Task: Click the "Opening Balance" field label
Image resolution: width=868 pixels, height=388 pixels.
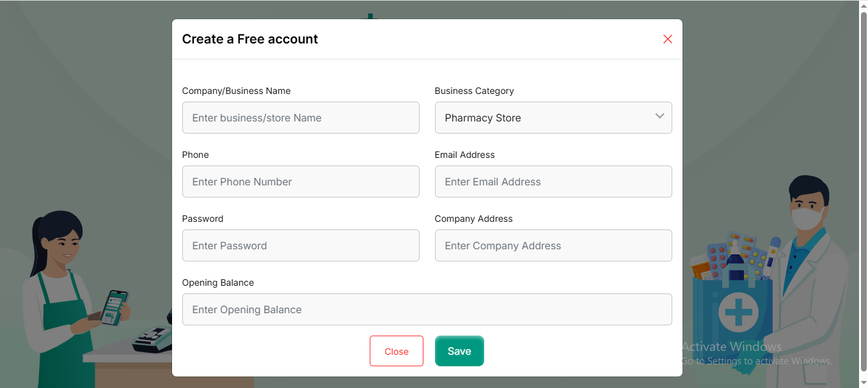Action: tap(218, 283)
